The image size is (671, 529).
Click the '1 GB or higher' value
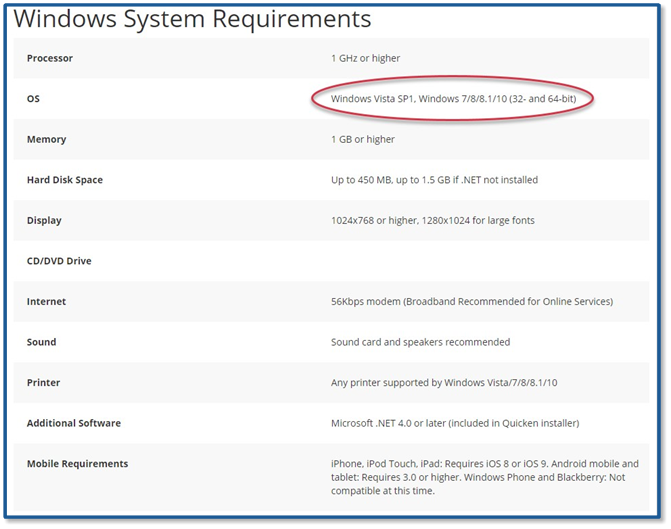click(x=363, y=139)
